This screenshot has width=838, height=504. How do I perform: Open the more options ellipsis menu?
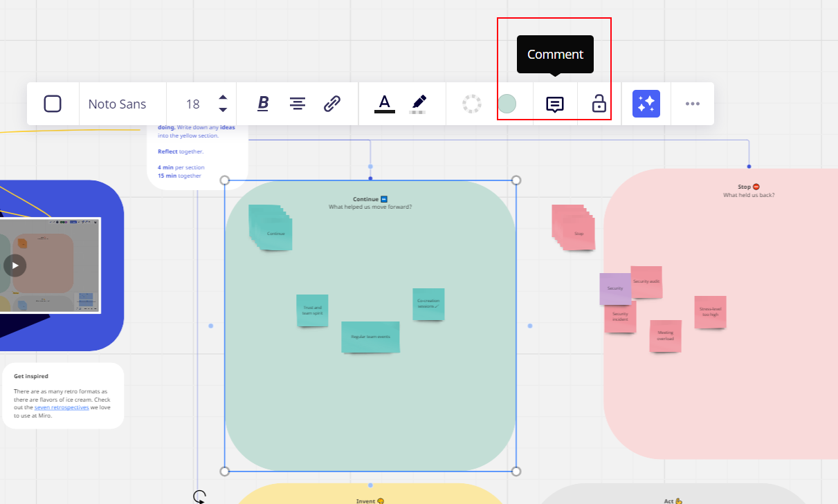[x=693, y=104]
